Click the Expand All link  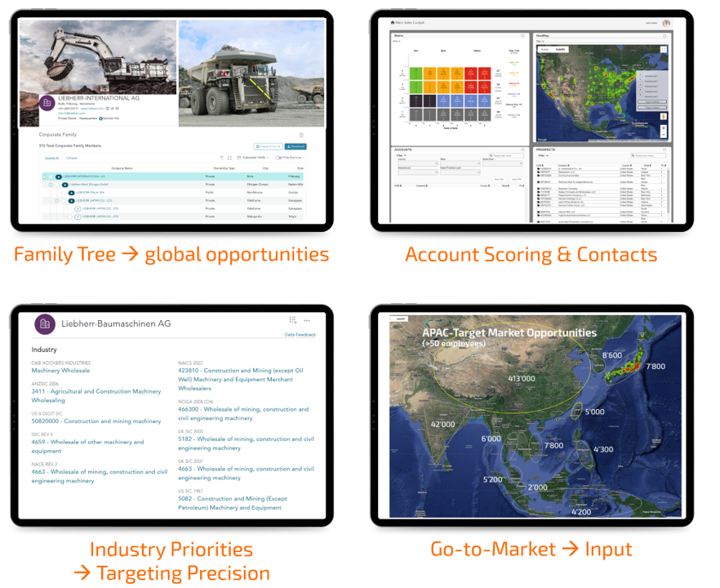pyautogui.click(x=51, y=158)
